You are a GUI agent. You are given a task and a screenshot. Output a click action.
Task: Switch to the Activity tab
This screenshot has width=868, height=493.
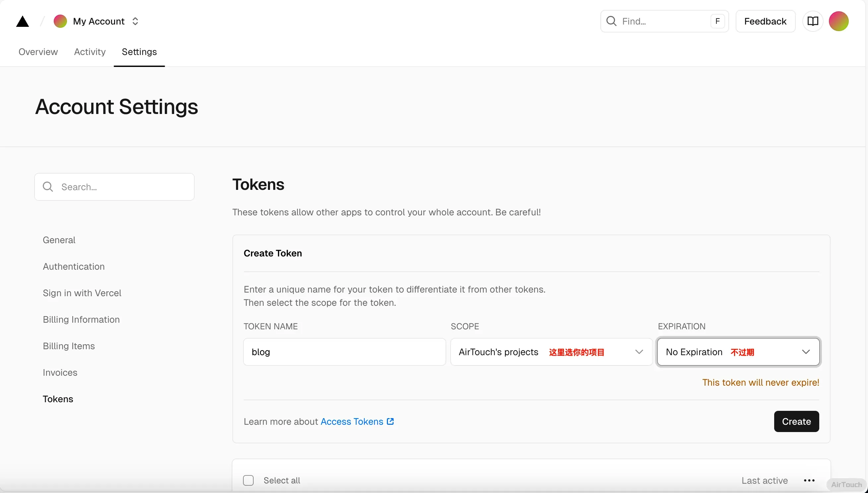tap(90, 52)
